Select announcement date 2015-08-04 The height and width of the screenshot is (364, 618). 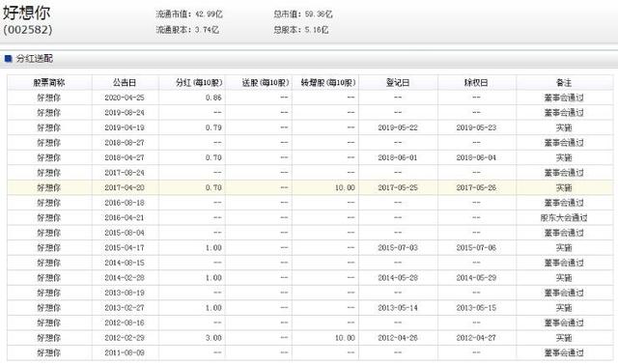(125, 233)
